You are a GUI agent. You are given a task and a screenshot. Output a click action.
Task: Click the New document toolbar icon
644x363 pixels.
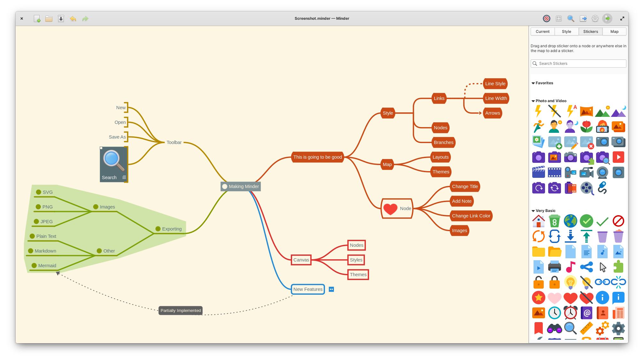click(x=37, y=19)
